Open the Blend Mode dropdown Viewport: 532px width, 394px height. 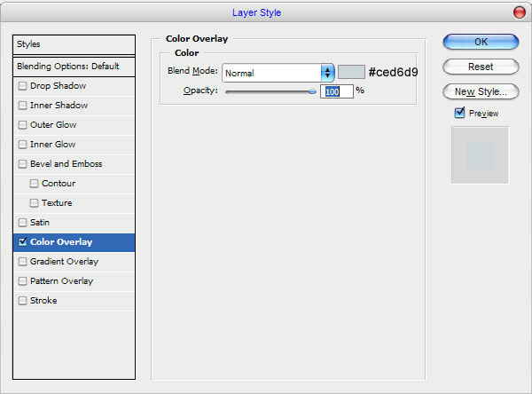(x=278, y=73)
